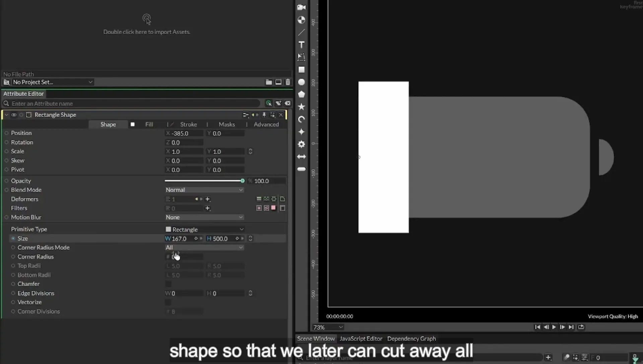Click the Opacity slider handle

tap(242, 181)
